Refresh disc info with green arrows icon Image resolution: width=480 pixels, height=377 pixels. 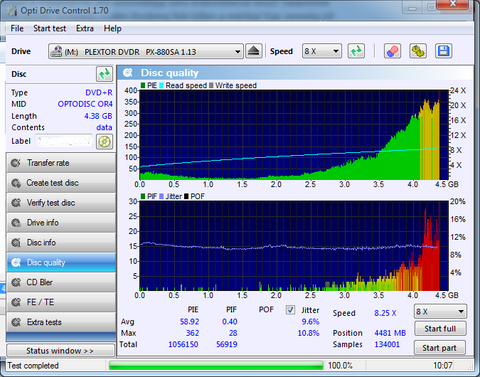[x=105, y=74]
